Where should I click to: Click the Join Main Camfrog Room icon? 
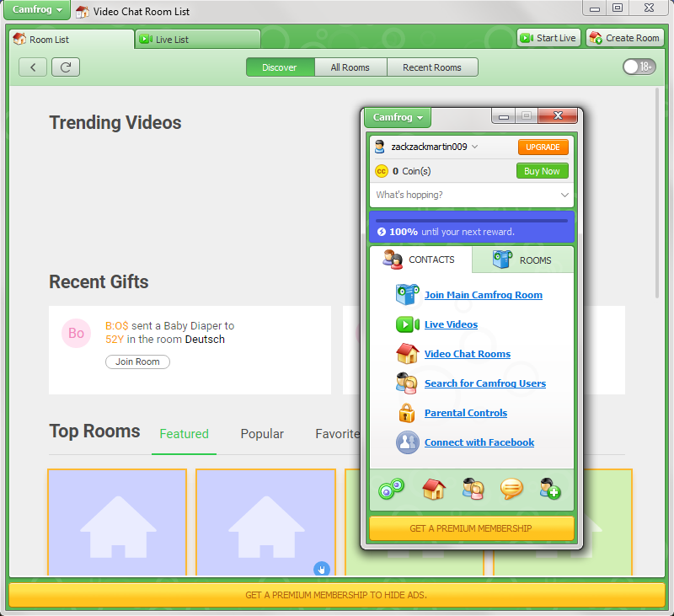(x=407, y=295)
